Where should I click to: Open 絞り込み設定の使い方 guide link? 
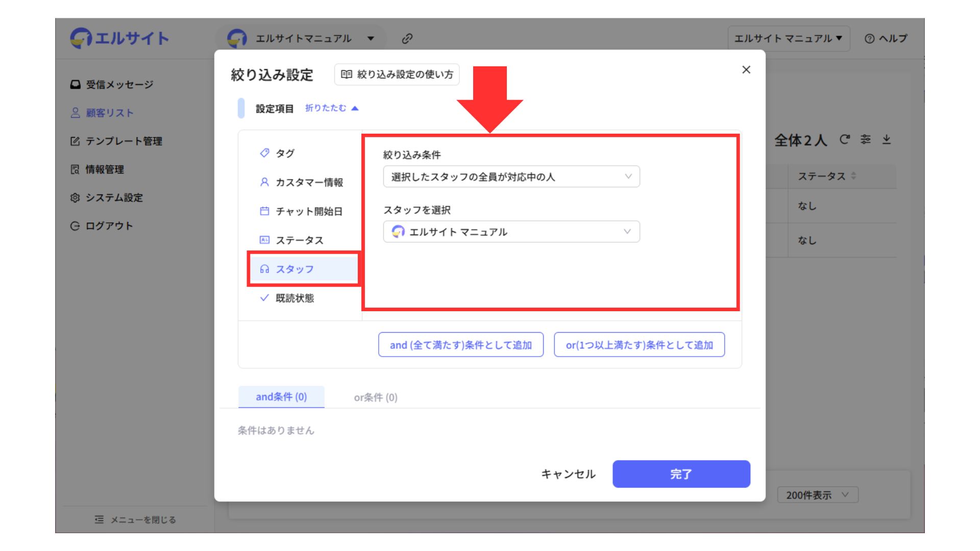pyautogui.click(x=397, y=74)
